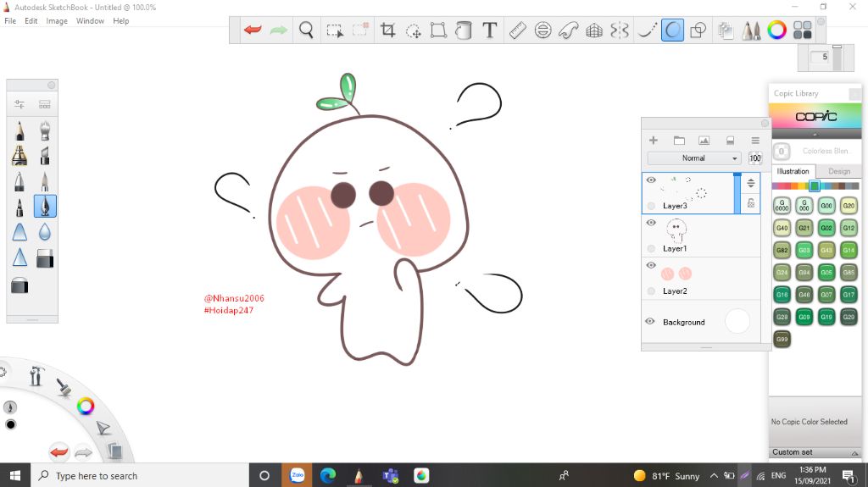Click the layer opacity value 100

click(755, 158)
